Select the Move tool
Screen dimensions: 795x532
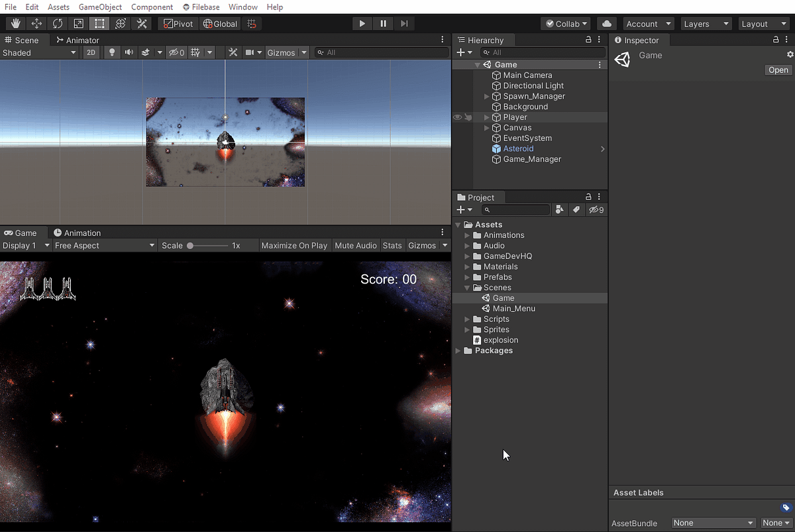[36, 24]
